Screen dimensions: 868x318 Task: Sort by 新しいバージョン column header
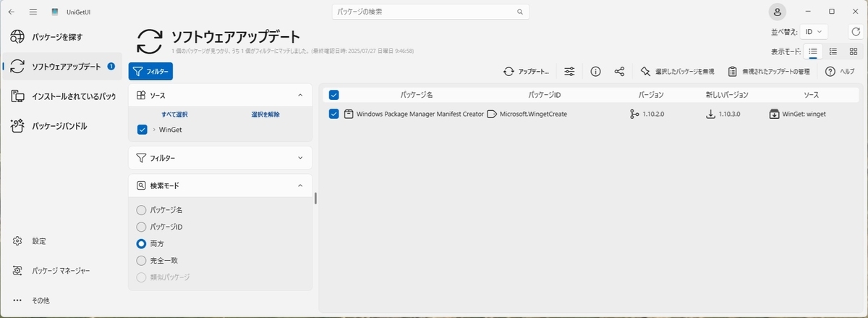point(727,95)
